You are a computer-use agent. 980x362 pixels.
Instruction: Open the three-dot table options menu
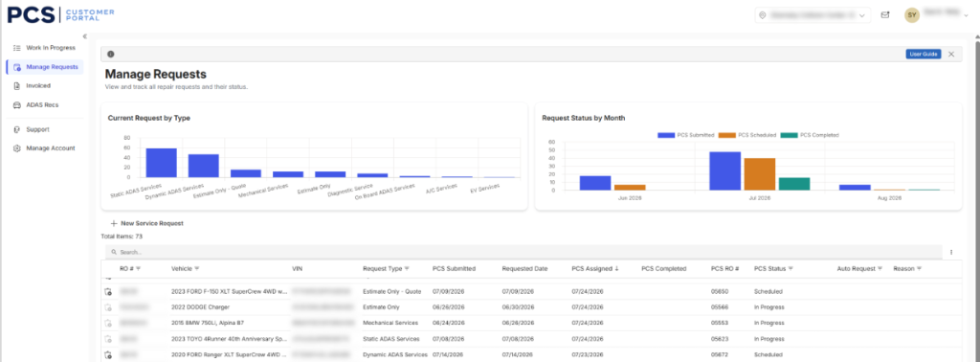tap(951, 252)
